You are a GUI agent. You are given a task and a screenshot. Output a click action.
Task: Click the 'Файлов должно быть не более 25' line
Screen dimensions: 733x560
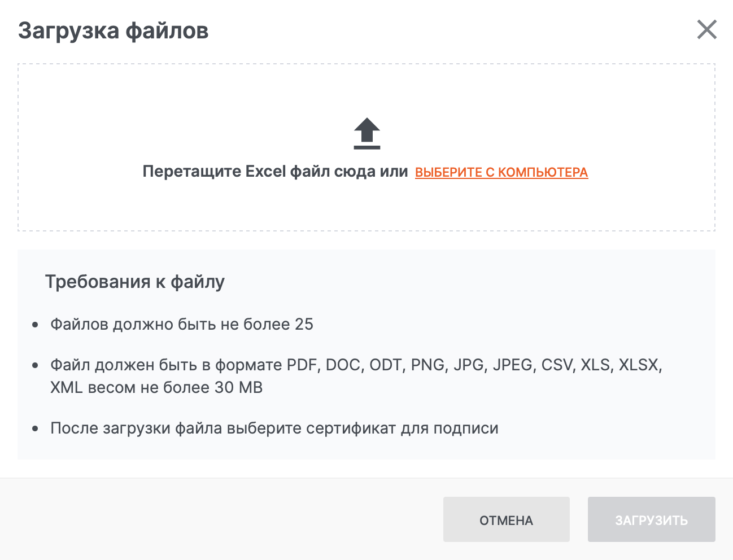tap(182, 324)
